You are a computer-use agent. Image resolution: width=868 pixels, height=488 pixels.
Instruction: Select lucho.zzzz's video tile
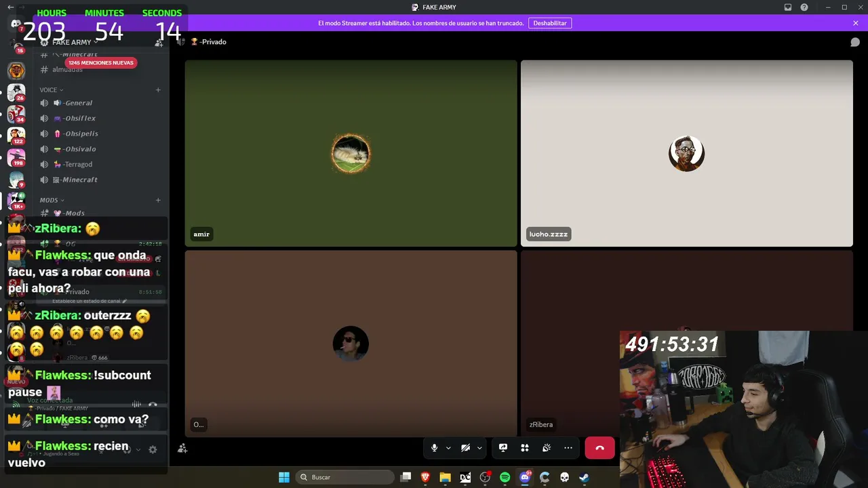[687, 153]
